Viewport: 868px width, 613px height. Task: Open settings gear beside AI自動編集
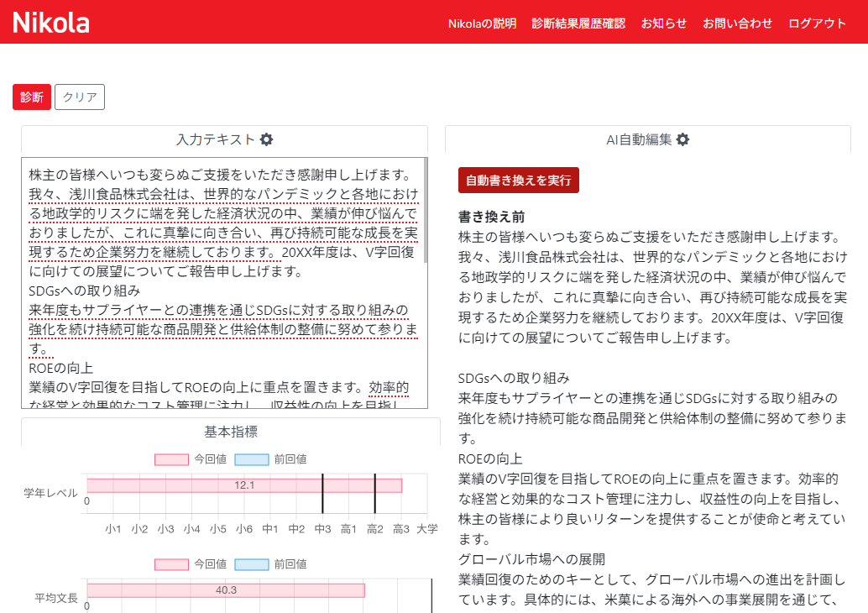click(683, 139)
